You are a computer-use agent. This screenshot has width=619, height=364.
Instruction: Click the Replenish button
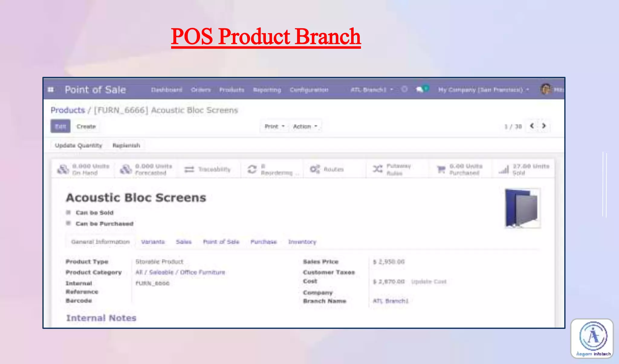tap(126, 146)
